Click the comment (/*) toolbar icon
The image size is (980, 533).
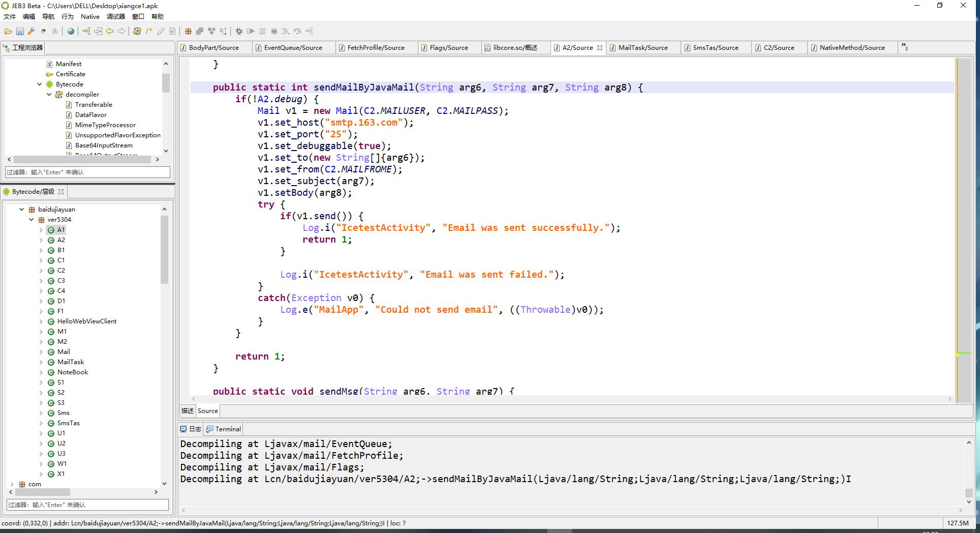(149, 31)
